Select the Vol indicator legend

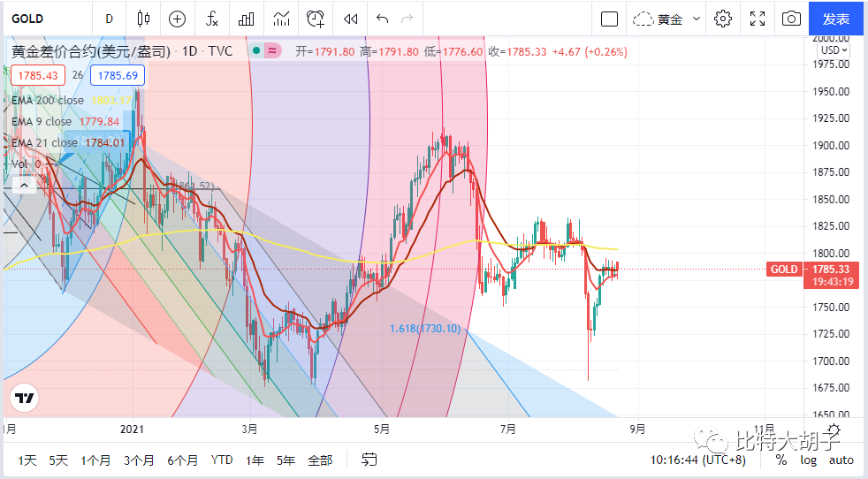click(19, 163)
